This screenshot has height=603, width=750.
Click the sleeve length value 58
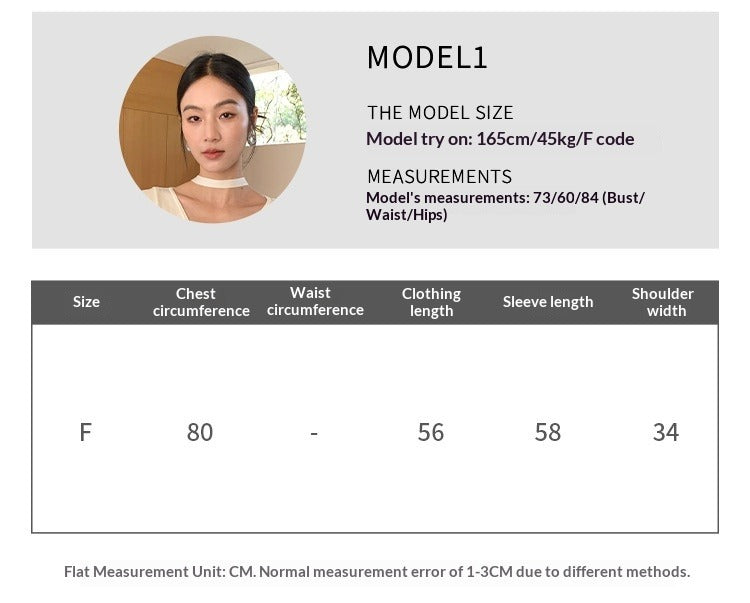pyautogui.click(x=548, y=432)
